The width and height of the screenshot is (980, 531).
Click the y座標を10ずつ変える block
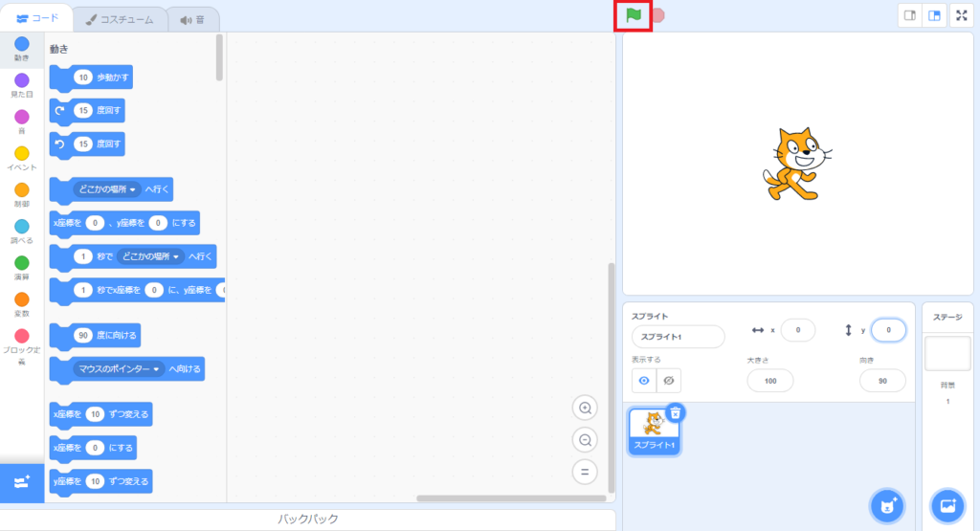100,481
